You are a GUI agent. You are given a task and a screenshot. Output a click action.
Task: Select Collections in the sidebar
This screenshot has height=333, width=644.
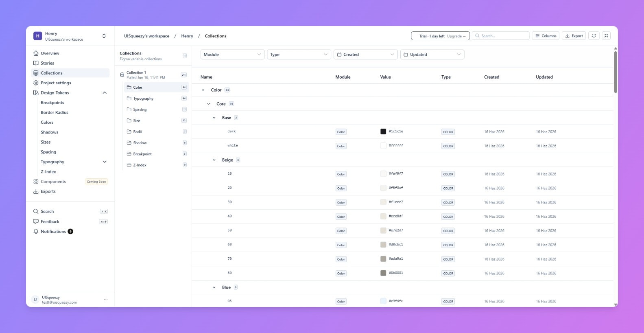[x=70, y=73]
